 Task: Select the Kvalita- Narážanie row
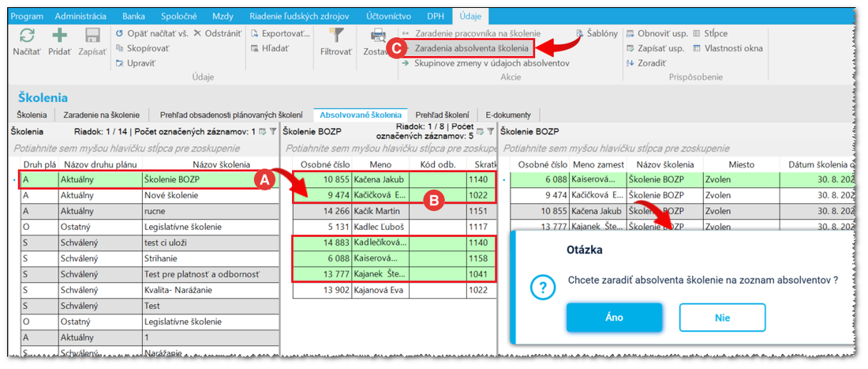[x=149, y=290]
